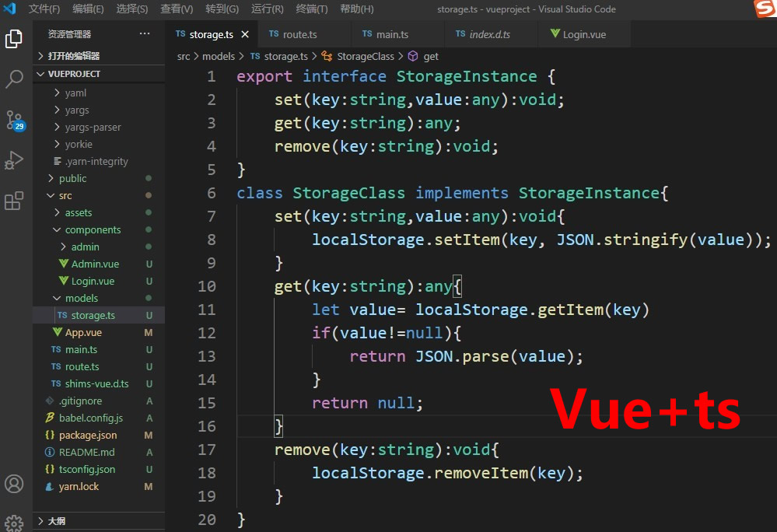Click the Babel icon beside babel.config.js
The height and width of the screenshot is (532, 777).
tap(50, 418)
